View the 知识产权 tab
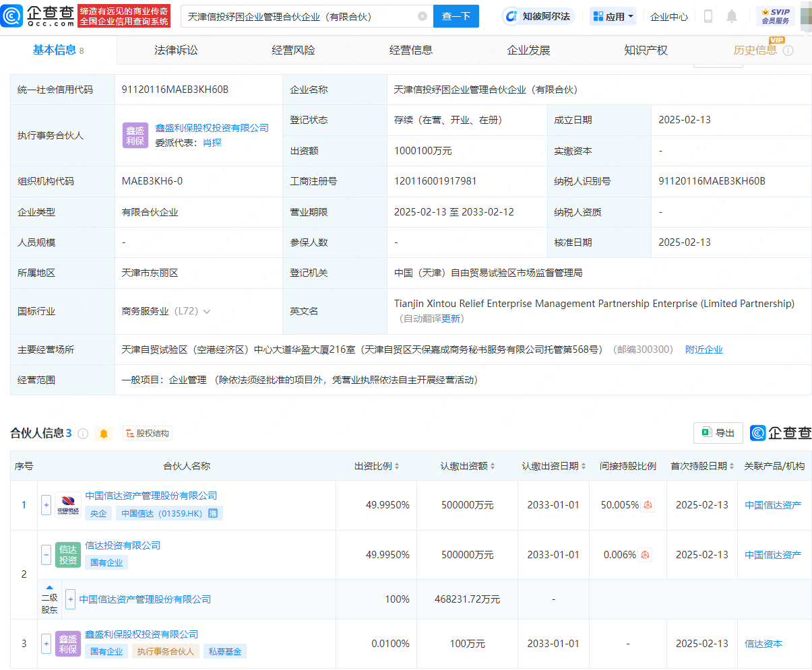The width and height of the screenshot is (812, 670). point(646,51)
